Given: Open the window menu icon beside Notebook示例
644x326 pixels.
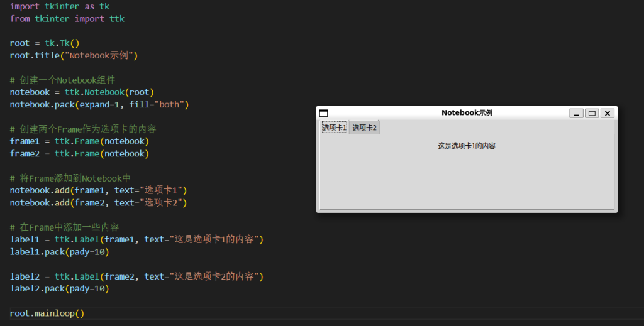Looking at the screenshot, I should (x=324, y=113).
